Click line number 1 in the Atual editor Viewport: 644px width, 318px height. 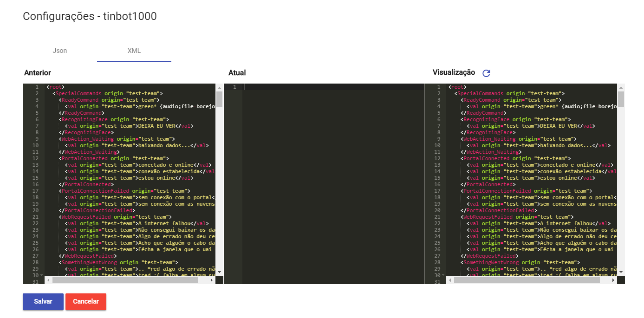coord(235,87)
